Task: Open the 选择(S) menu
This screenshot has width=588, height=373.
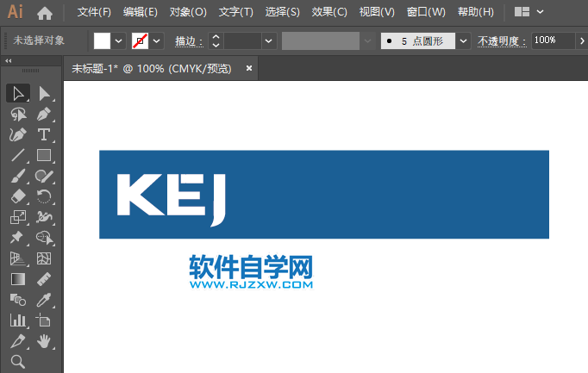Action: coord(283,12)
